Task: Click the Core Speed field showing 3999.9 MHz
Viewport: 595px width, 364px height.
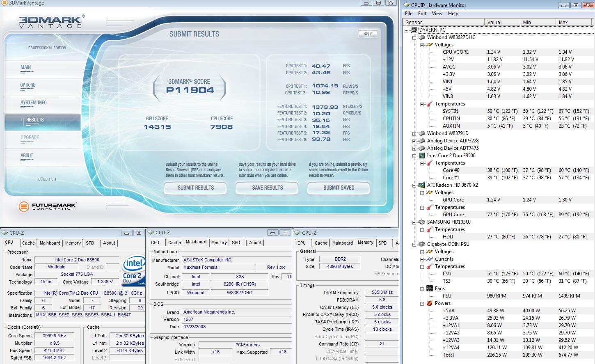Action: [x=54, y=336]
